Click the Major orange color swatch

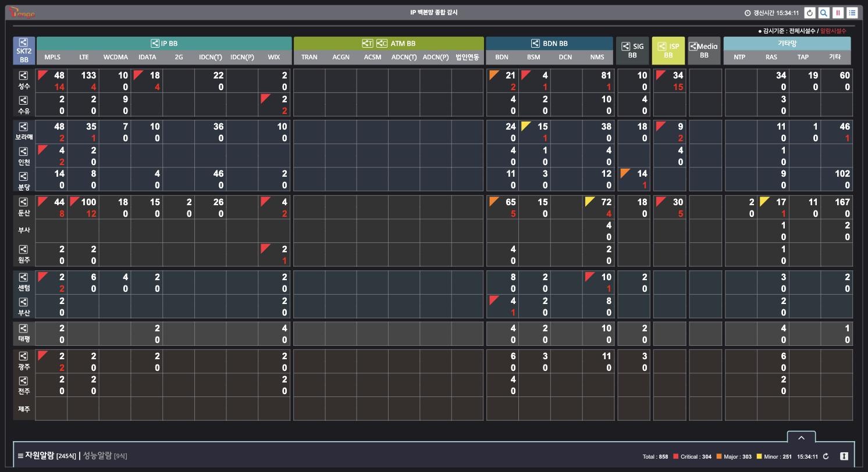click(719, 456)
